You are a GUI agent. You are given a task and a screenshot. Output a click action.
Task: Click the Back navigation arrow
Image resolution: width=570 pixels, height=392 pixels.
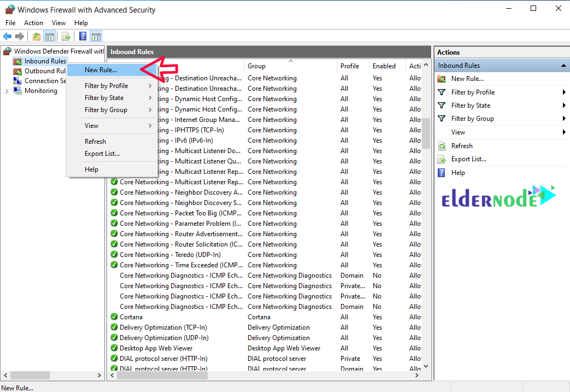[7, 36]
